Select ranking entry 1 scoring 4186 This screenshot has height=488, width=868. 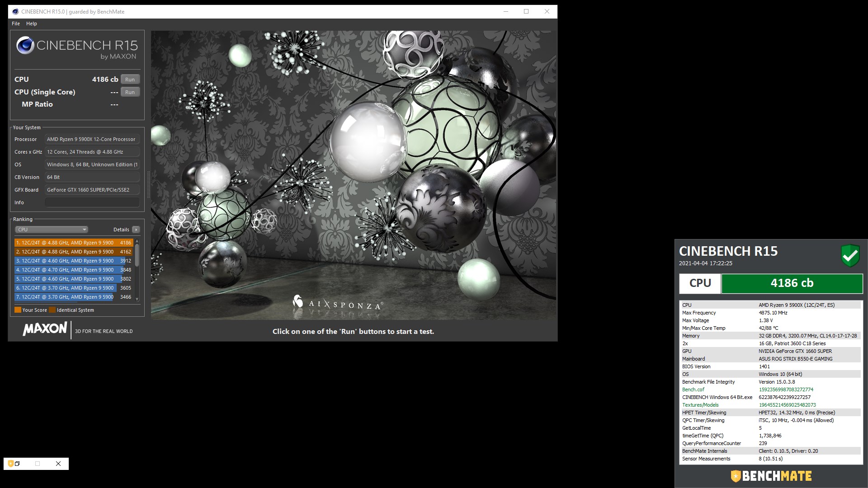point(74,243)
